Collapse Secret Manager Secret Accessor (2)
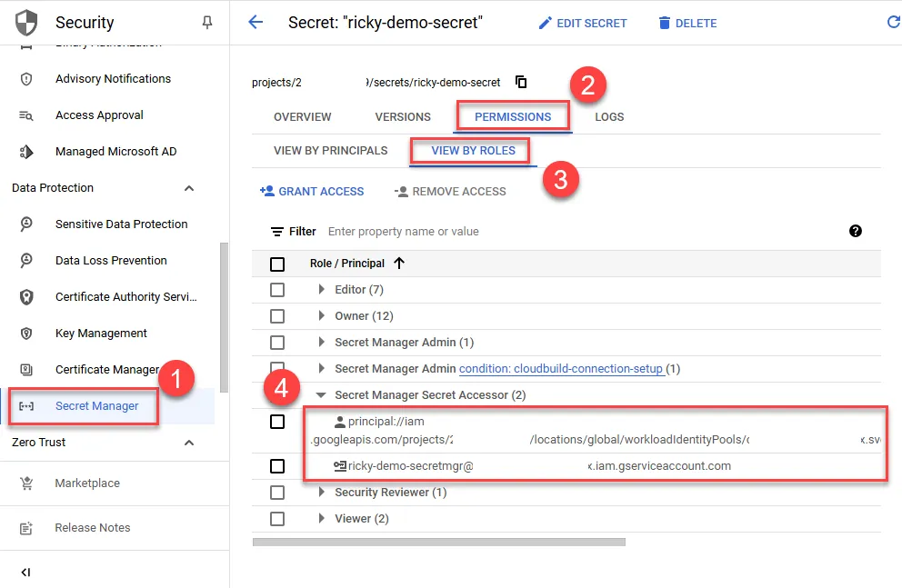Screen dimensions: 902x588 click(321, 395)
